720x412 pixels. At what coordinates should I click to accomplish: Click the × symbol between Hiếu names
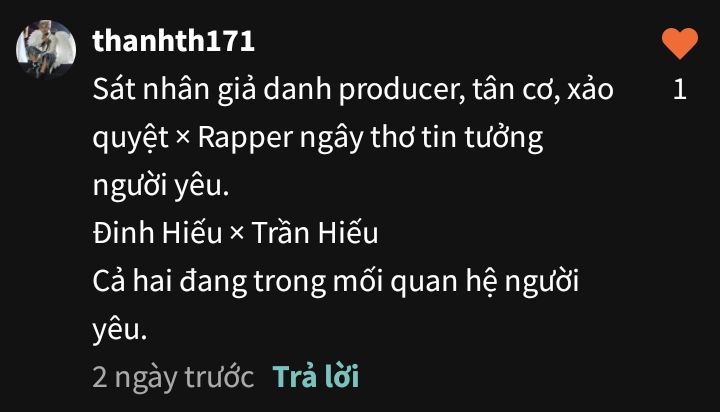click(237, 233)
